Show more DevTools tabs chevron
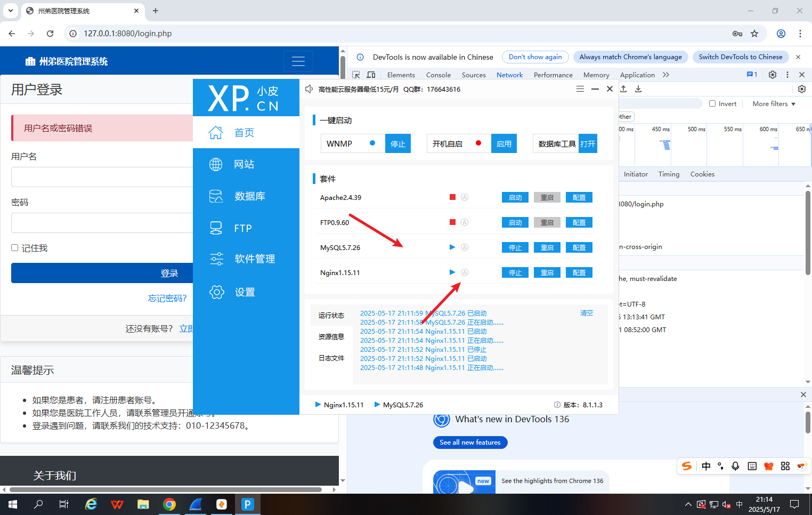 click(666, 75)
